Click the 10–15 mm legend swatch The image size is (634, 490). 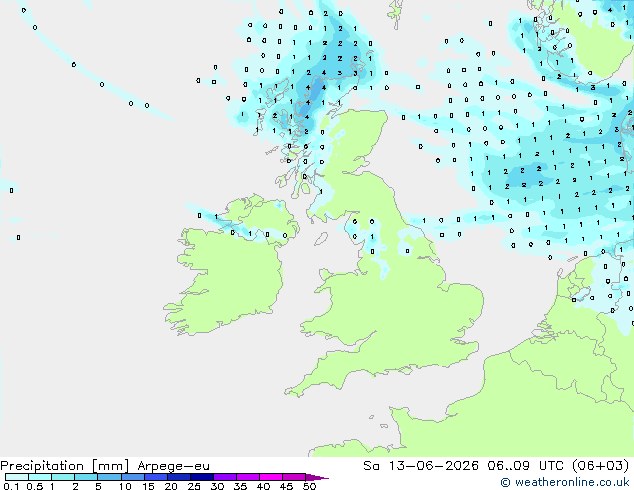point(132,477)
